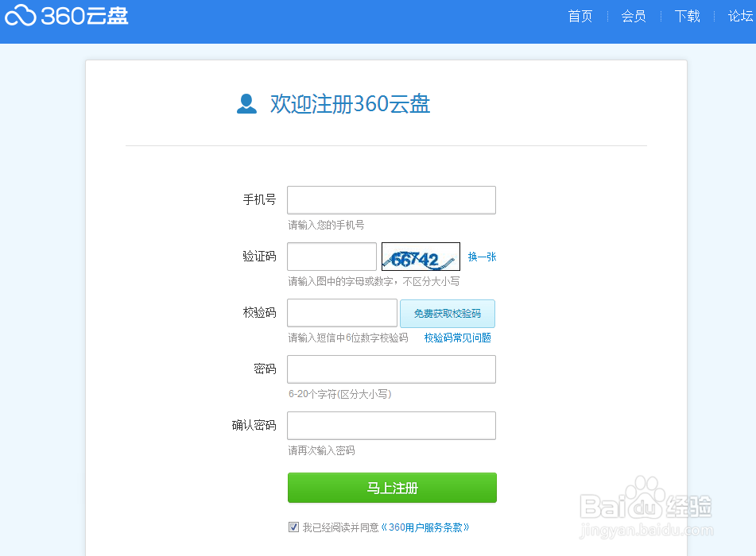This screenshot has height=556, width=756.
Task: Click the 免费获取校验码 button
Action: coord(448,314)
